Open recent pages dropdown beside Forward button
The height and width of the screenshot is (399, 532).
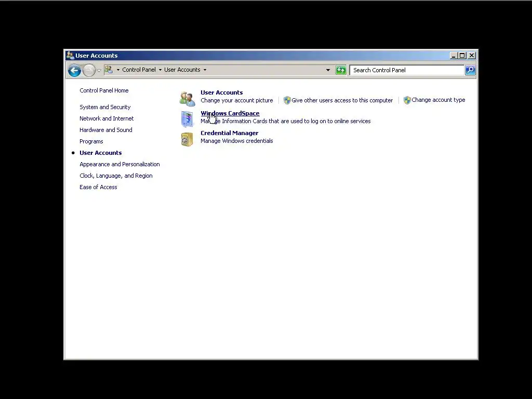pyautogui.click(x=99, y=70)
